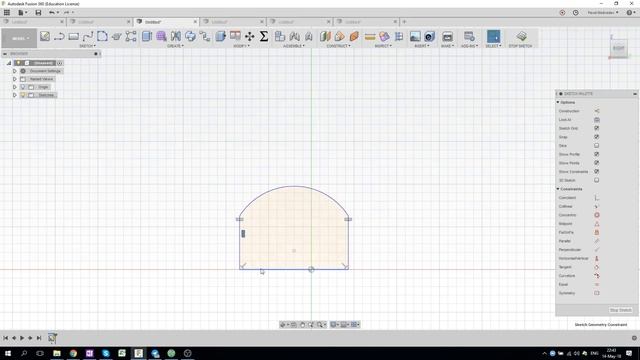Click the Tangent constraint icon

(x=596, y=267)
